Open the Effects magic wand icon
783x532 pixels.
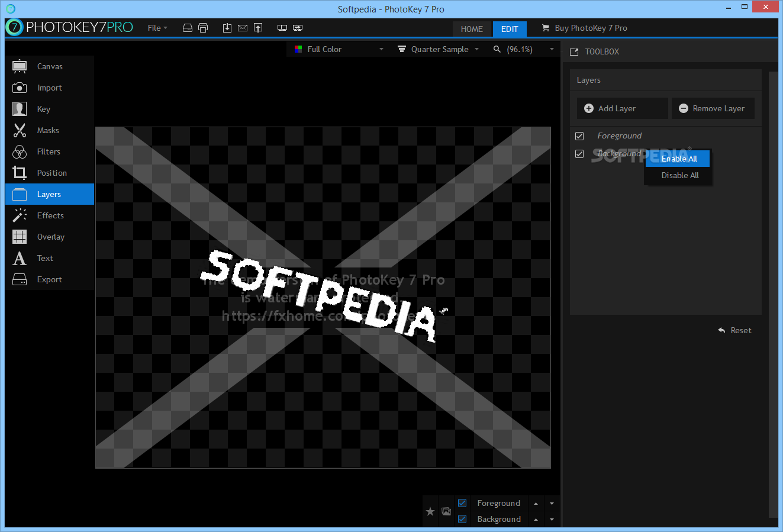click(20, 215)
